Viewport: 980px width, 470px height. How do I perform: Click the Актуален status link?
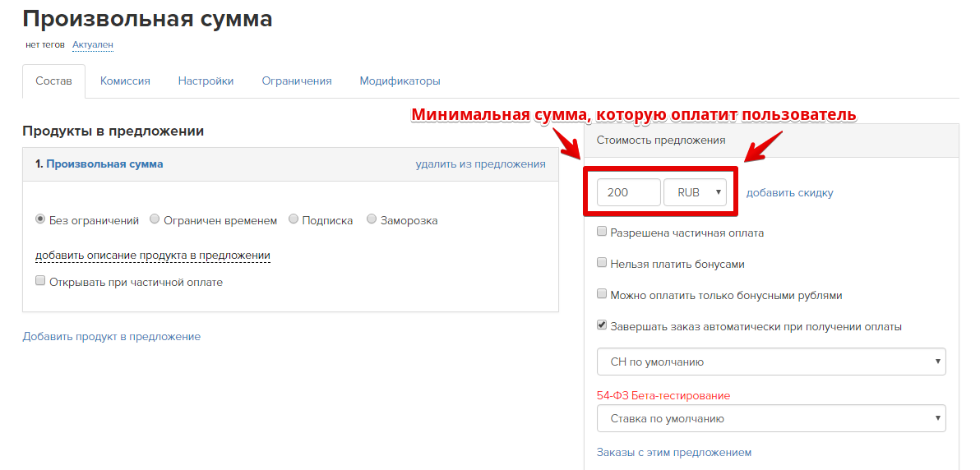pyautogui.click(x=93, y=45)
